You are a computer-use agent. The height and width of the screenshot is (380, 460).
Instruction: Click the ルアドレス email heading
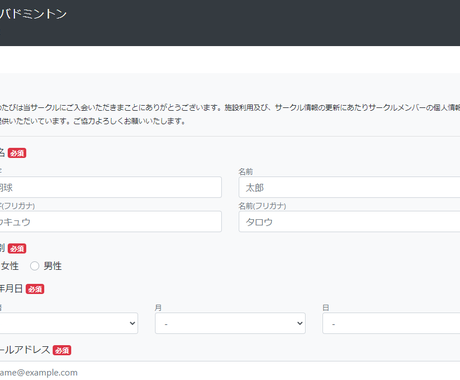(25, 350)
